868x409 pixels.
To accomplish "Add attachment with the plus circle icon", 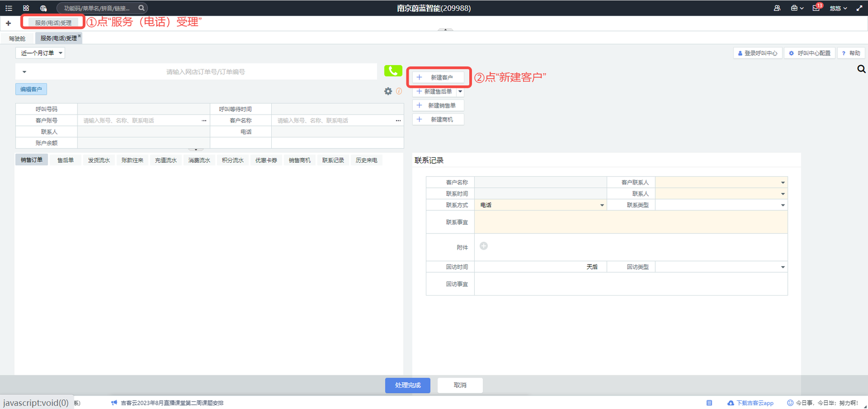I will [x=483, y=246].
